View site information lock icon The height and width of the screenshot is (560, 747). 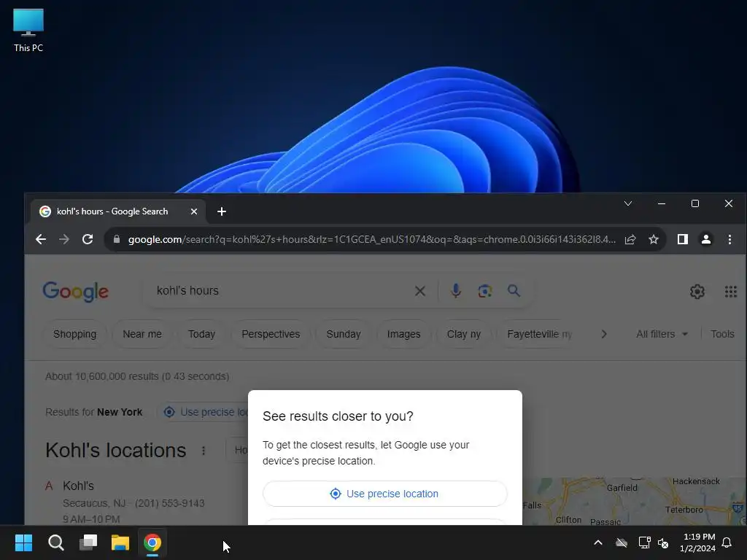pyautogui.click(x=117, y=239)
